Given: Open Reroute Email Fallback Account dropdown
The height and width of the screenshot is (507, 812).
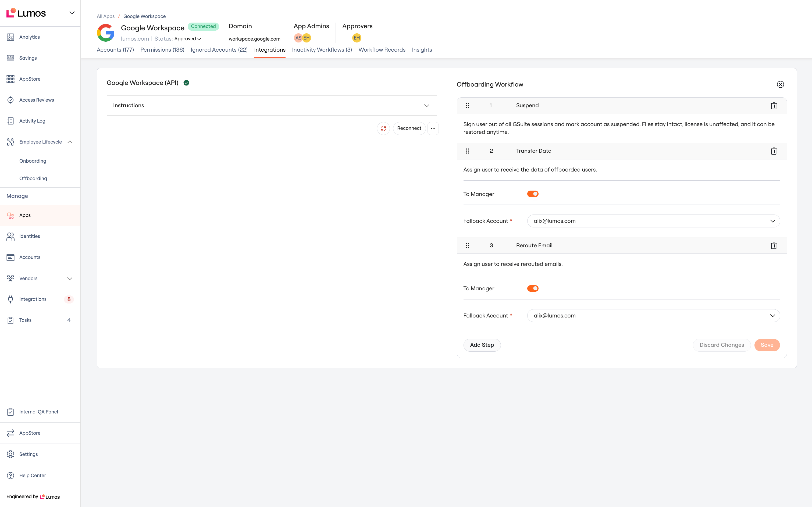Looking at the screenshot, I should point(653,316).
